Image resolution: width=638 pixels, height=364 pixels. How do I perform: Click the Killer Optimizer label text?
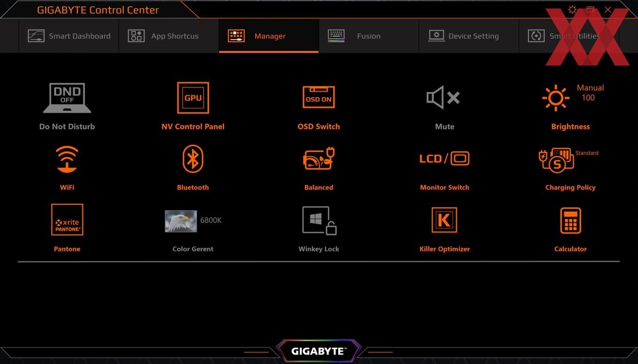pos(445,249)
